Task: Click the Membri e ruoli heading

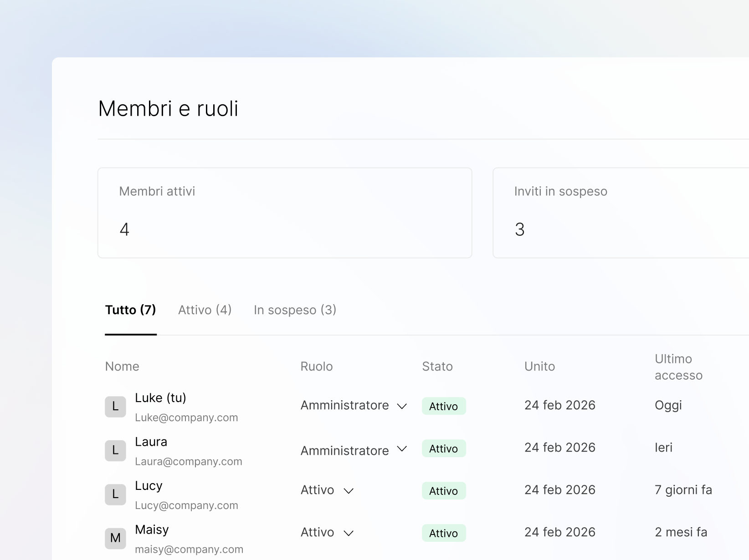Action: (169, 109)
